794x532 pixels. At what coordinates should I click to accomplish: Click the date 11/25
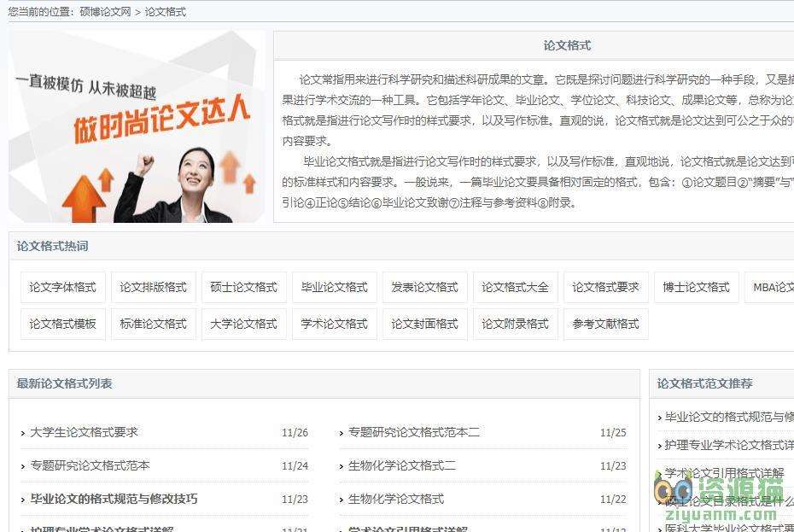(x=613, y=433)
